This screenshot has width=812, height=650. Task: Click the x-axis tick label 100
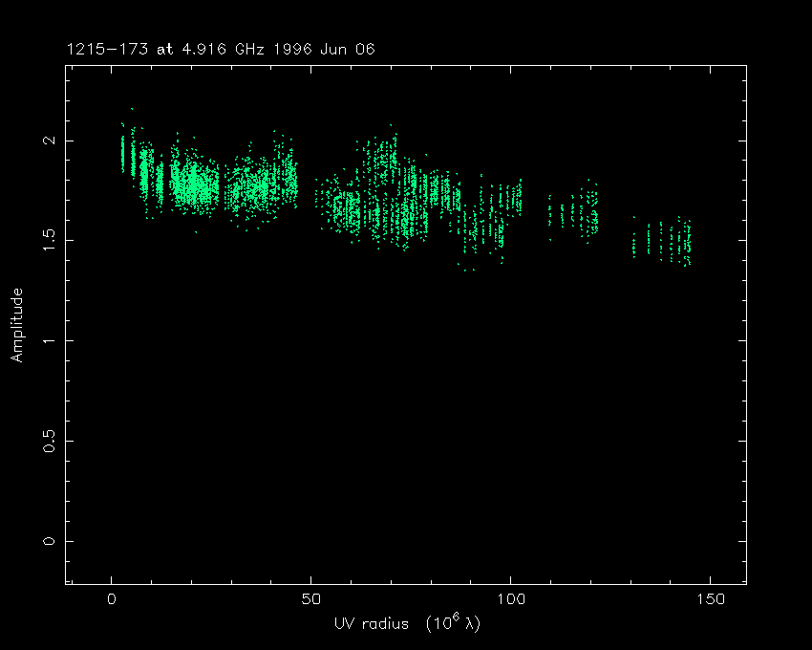tap(511, 599)
